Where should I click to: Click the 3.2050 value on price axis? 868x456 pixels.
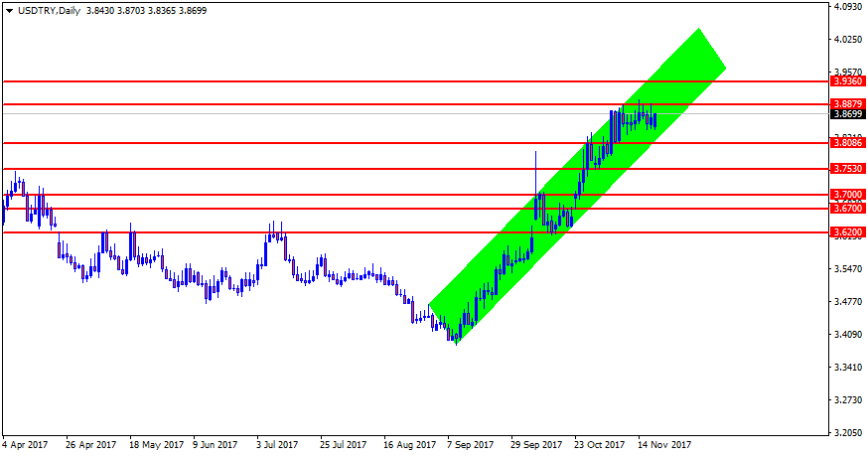click(x=847, y=434)
